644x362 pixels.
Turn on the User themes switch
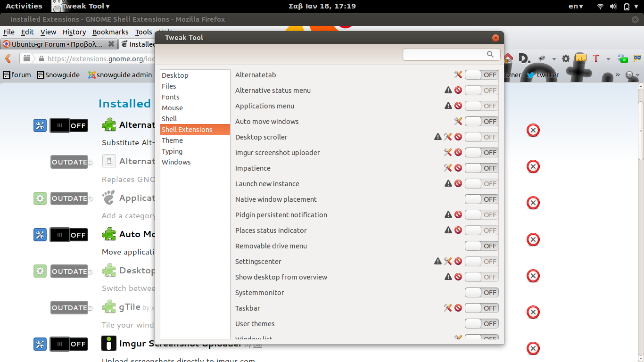(x=481, y=323)
